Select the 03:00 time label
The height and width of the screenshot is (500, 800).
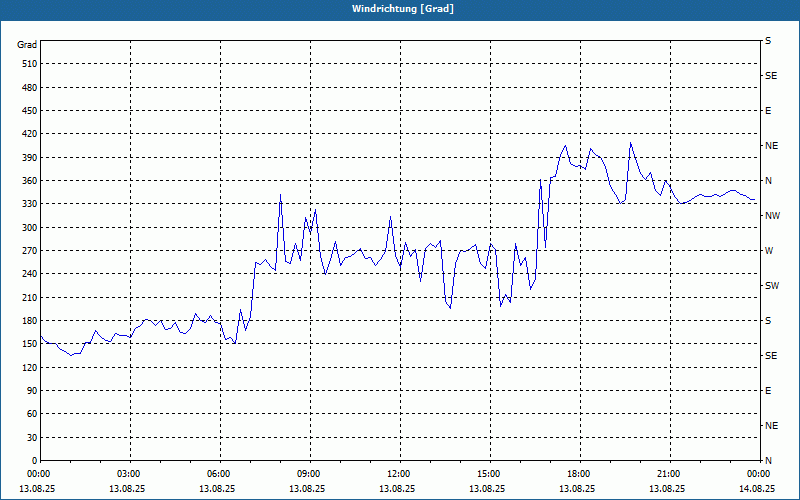click(131, 473)
